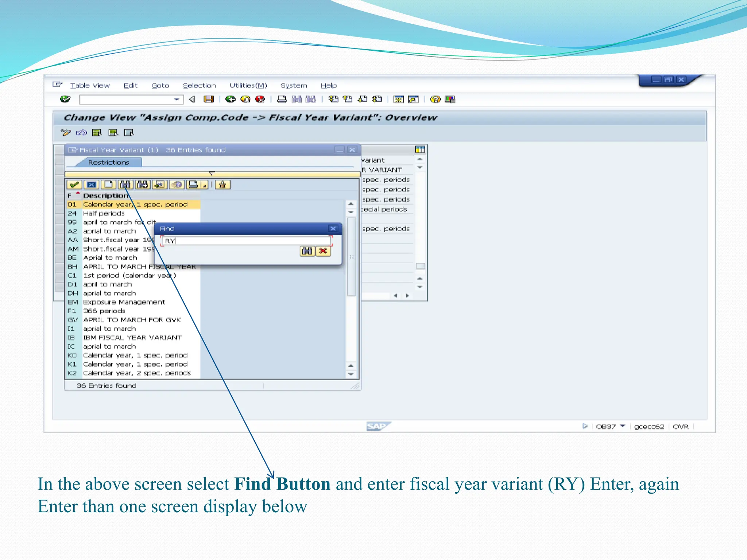
Task: Click the Undo Change icon
Action: click(81, 132)
